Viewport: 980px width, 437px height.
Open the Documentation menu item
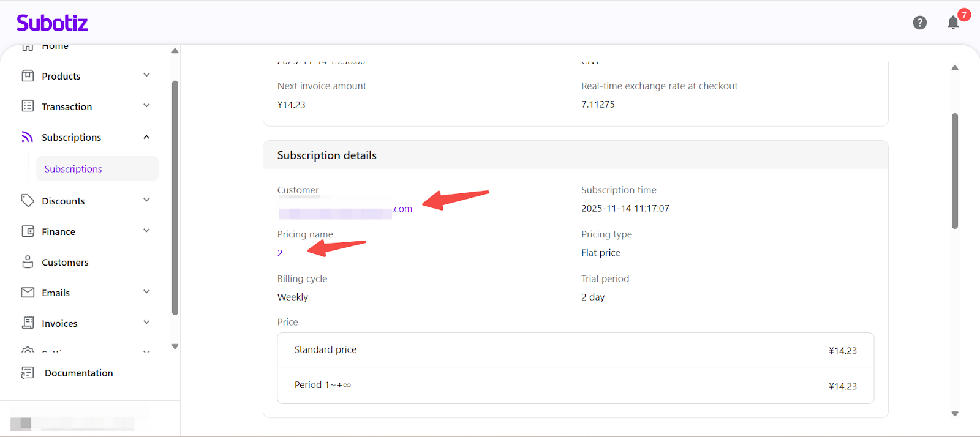(x=78, y=373)
